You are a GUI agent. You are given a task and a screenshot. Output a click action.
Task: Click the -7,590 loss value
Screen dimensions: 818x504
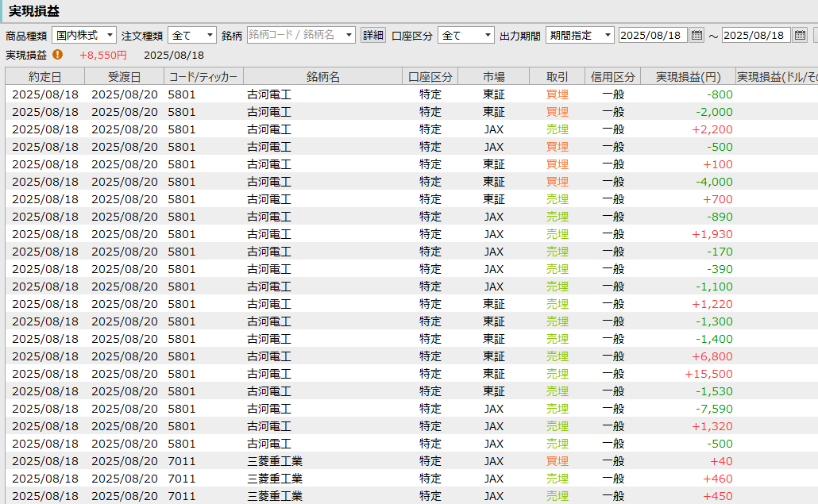(x=714, y=409)
